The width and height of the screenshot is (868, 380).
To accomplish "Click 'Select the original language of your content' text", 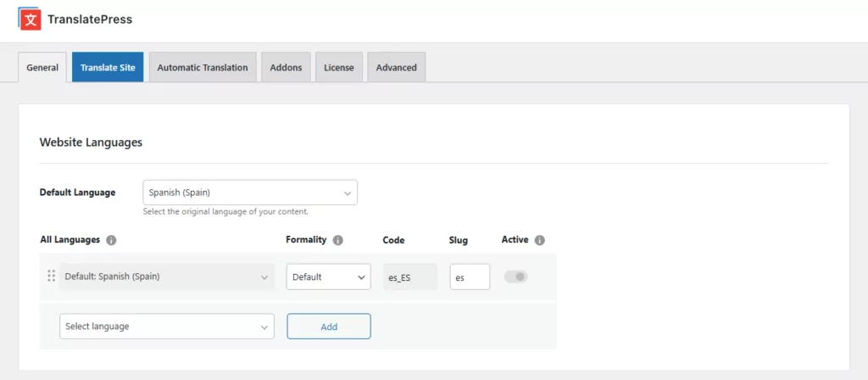I will pyautogui.click(x=225, y=211).
